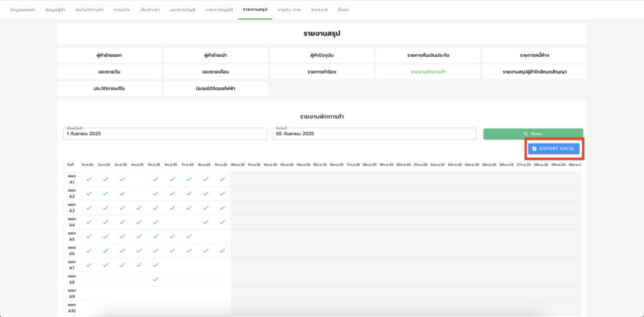Open the จองรายวัน report
644x317 pixels.
pos(109,72)
